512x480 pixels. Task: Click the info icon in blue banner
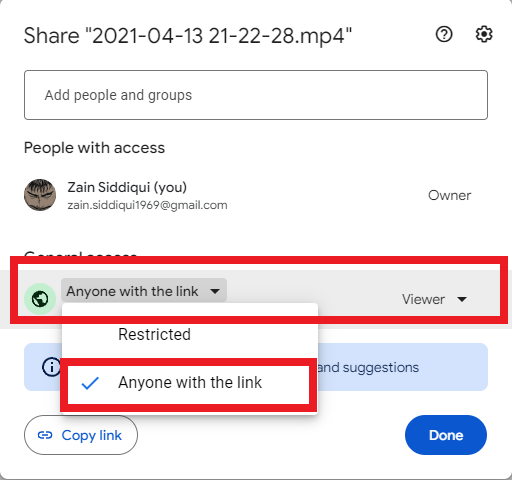point(51,367)
